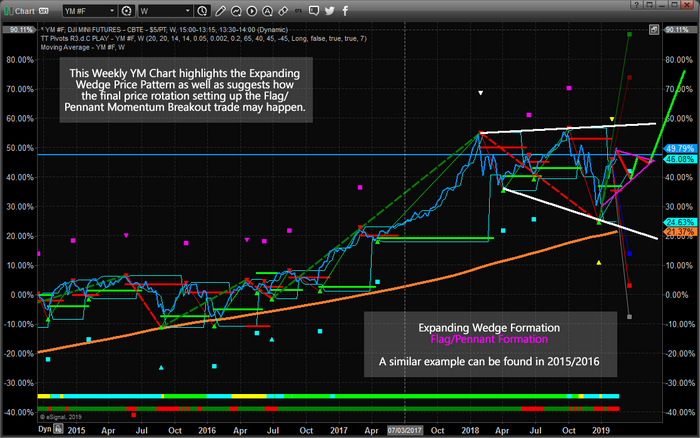Screen dimensions: 700x438
Task: Toggle the chart detach icon near top-right price scale
Action: click(x=654, y=30)
